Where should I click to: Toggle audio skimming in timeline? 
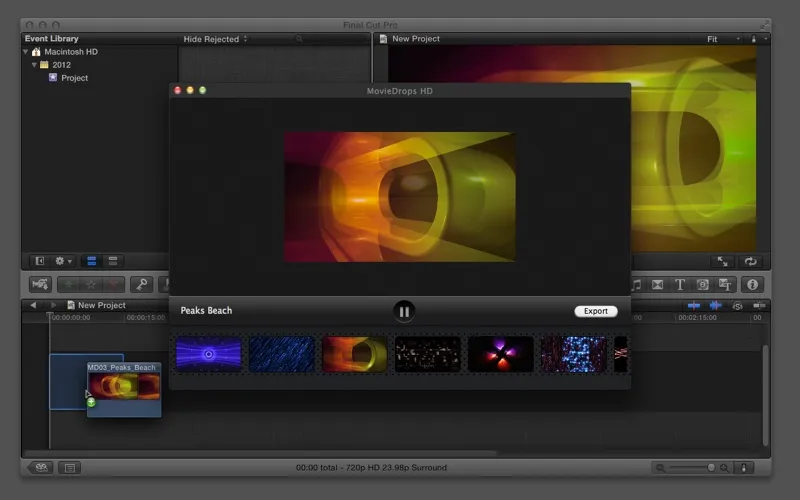(x=716, y=306)
